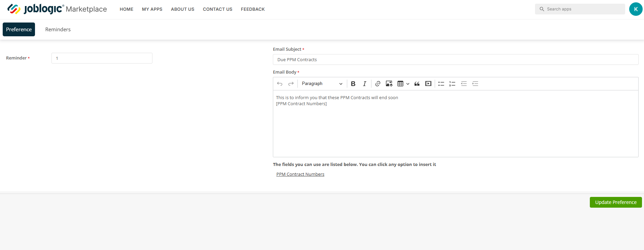Click the undo icon in editor toolbar

[x=280, y=84]
